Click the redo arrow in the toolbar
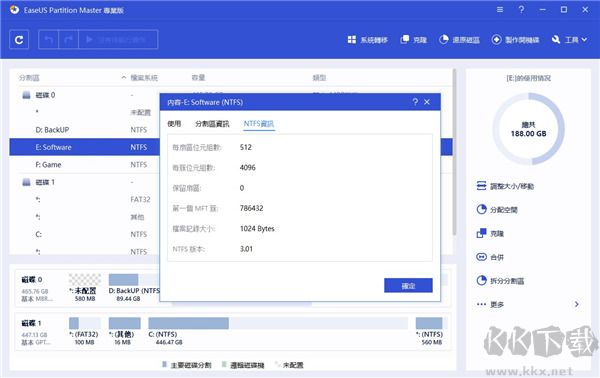The height and width of the screenshot is (378, 600). point(68,39)
